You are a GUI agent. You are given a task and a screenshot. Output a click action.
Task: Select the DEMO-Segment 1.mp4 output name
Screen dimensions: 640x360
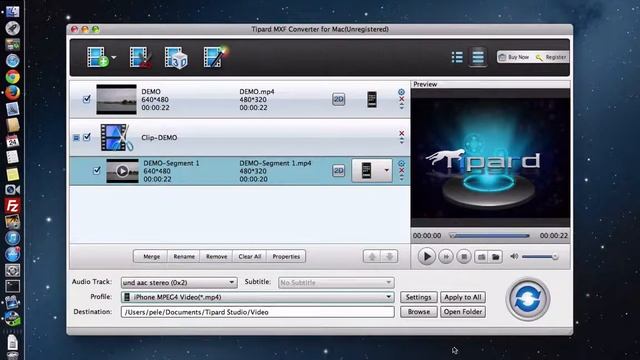(275, 163)
